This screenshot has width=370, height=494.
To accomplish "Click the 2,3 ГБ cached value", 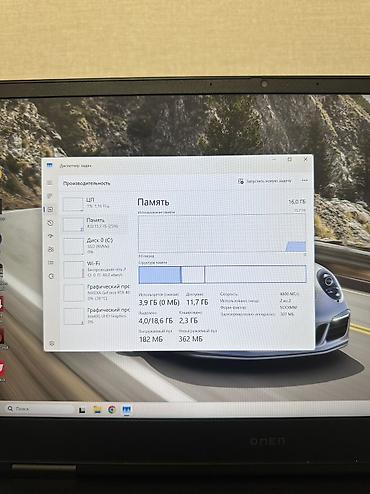I will coord(188,320).
